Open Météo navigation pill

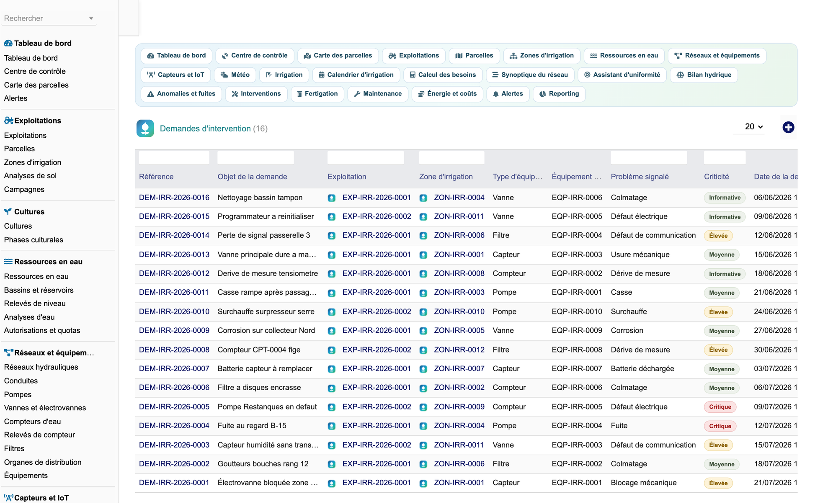pos(235,75)
